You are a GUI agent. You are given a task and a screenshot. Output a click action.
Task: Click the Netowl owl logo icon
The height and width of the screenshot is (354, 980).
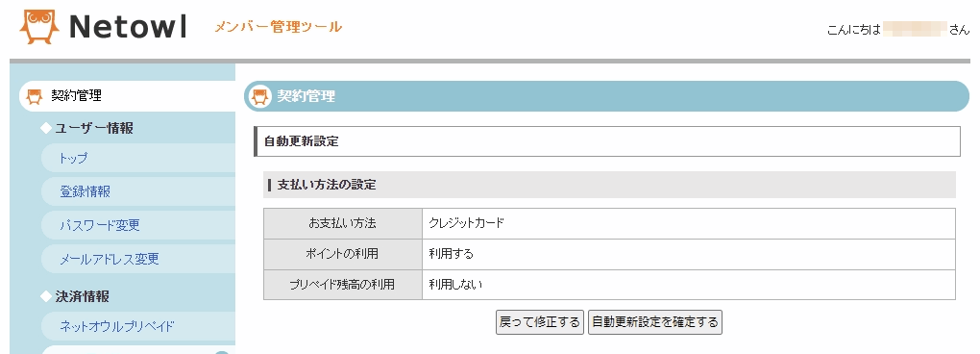point(38,27)
